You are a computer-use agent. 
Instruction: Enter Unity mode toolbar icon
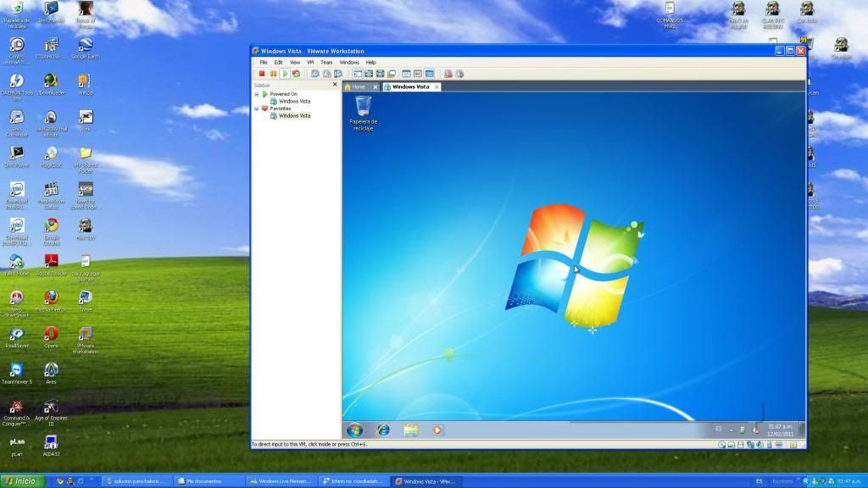[392, 74]
